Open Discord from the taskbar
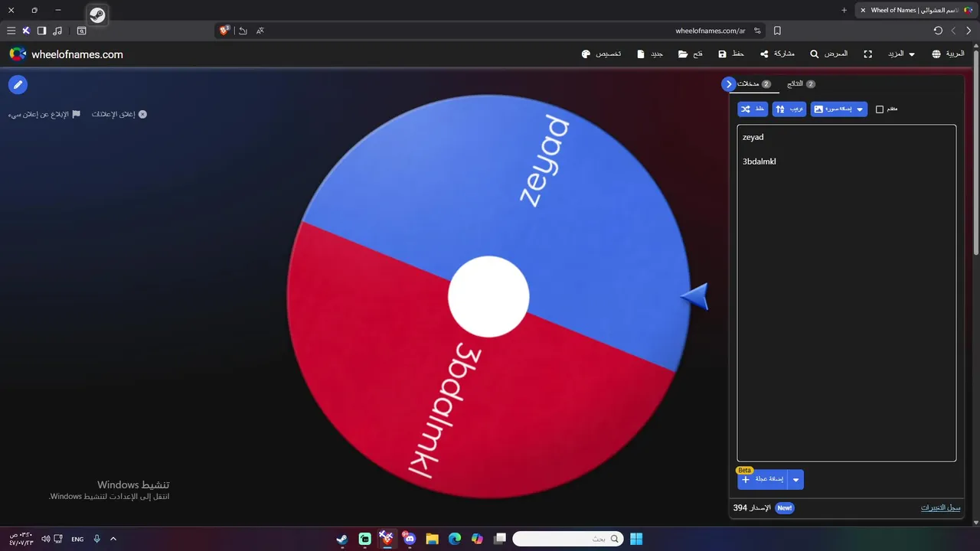980x551 pixels. [x=409, y=539]
